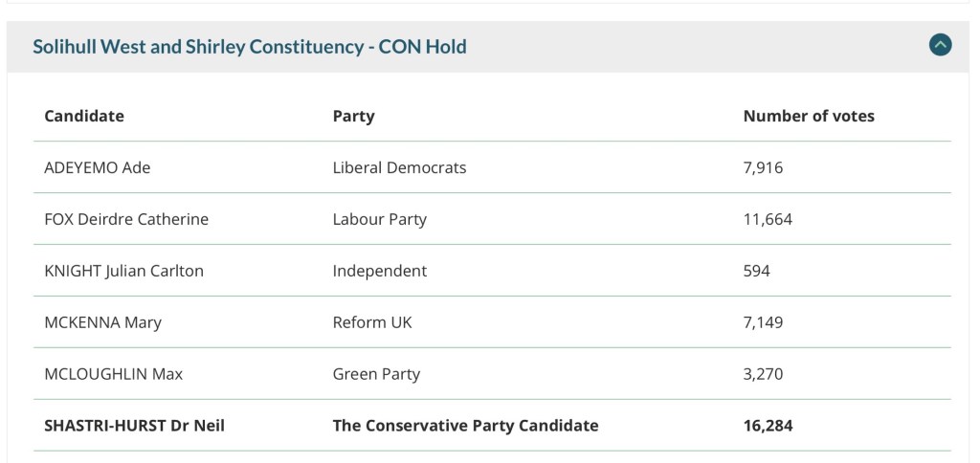This screenshot has width=980, height=463.
Task: Collapse the Solihull West and Shirley accordion chevron
Action: [940, 45]
